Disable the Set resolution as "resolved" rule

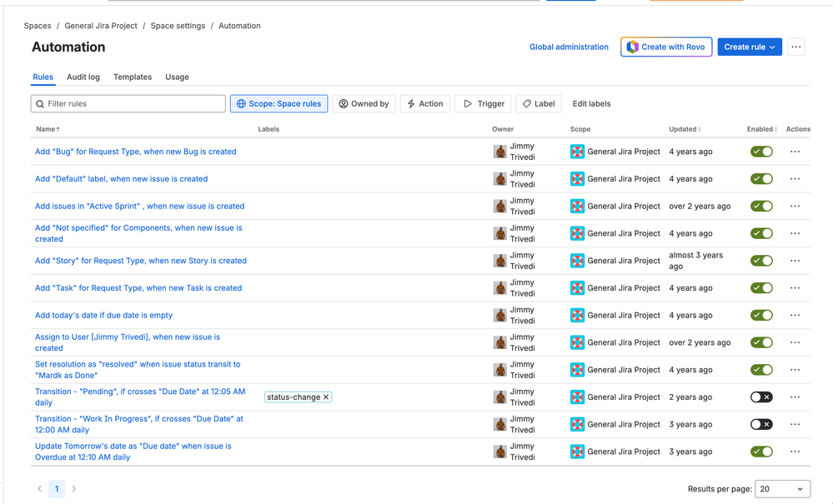[761, 370]
